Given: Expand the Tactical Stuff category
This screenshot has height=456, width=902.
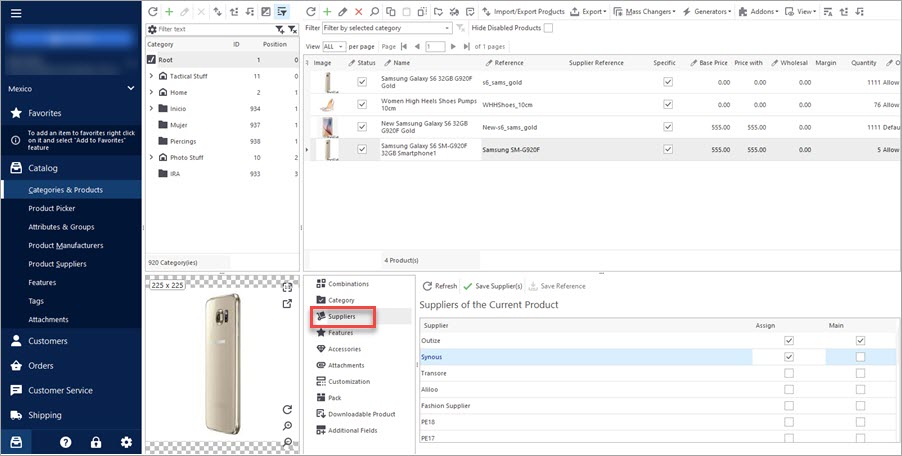Looking at the screenshot, I should pos(151,76).
